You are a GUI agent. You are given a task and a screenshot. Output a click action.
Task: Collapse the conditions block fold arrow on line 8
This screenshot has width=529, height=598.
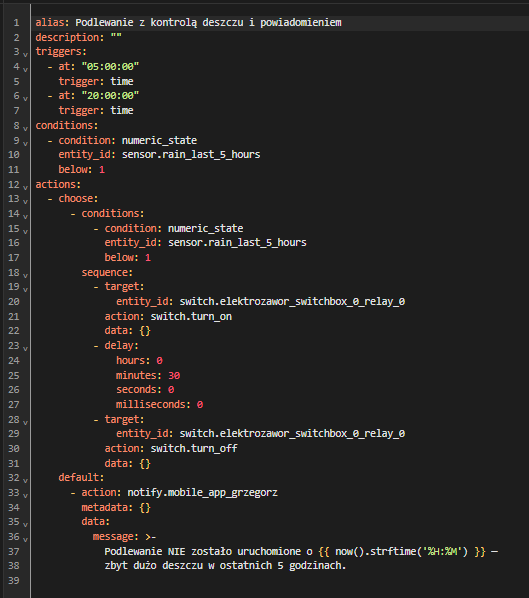coord(25,128)
